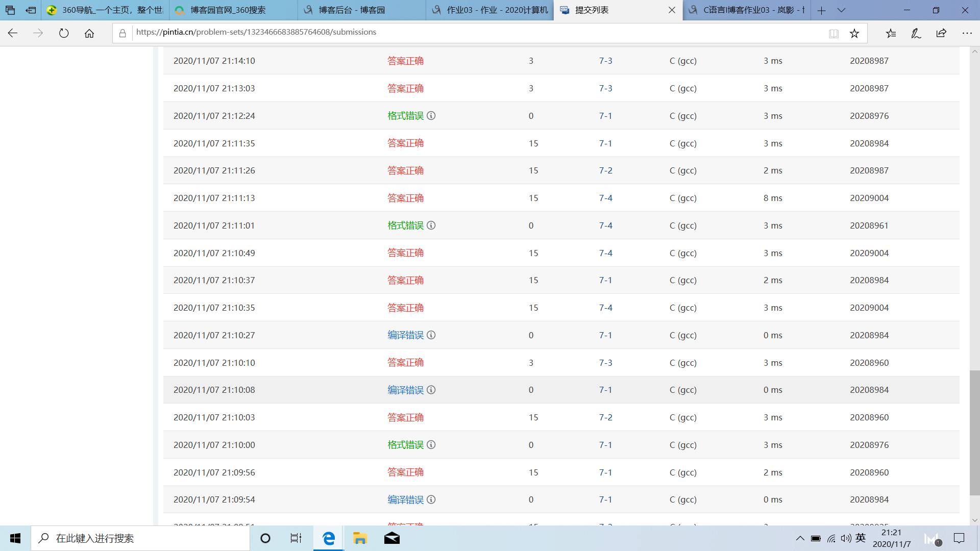980x551 pixels.
Task: Open the tab list dropdown chevron
Action: point(842,10)
